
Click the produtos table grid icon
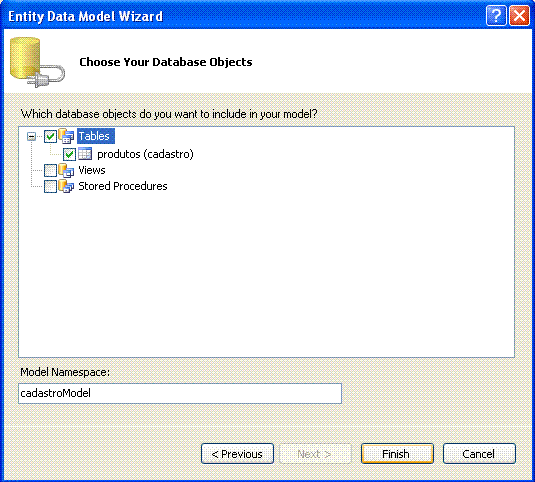coord(85,154)
